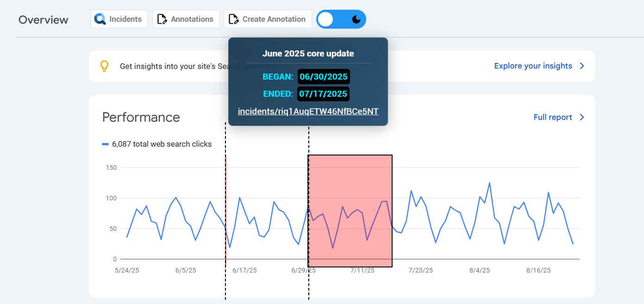Click the edit-note icon on Create Annotation
The width and height of the screenshot is (644, 304).
[x=233, y=19]
